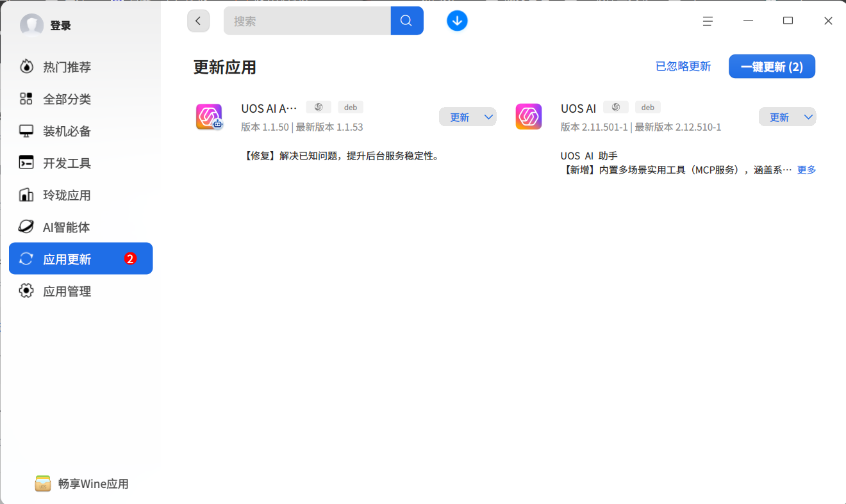The image size is (846, 504).
Task: Click the planet icon beside AI智能体
Action: pos(26,227)
